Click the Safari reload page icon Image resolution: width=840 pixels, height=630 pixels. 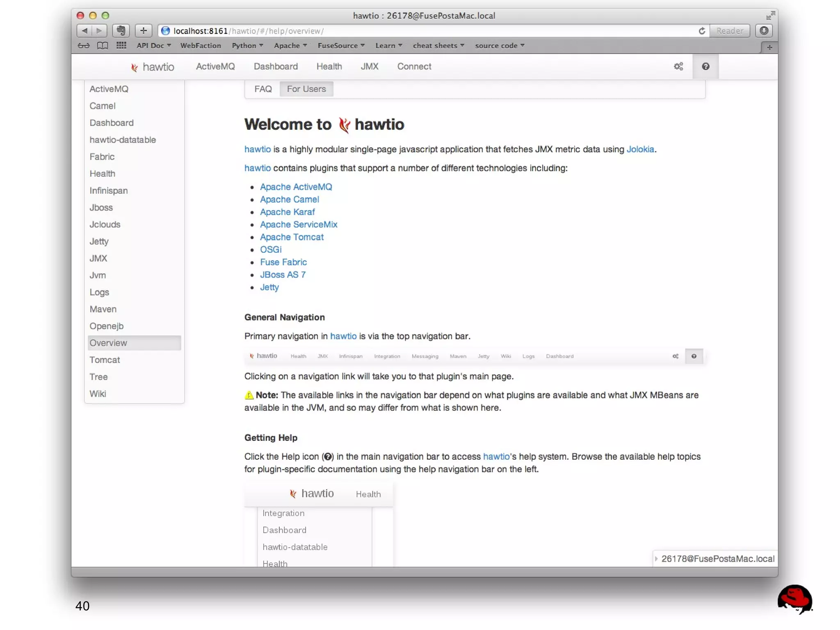[x=701, y=31]
